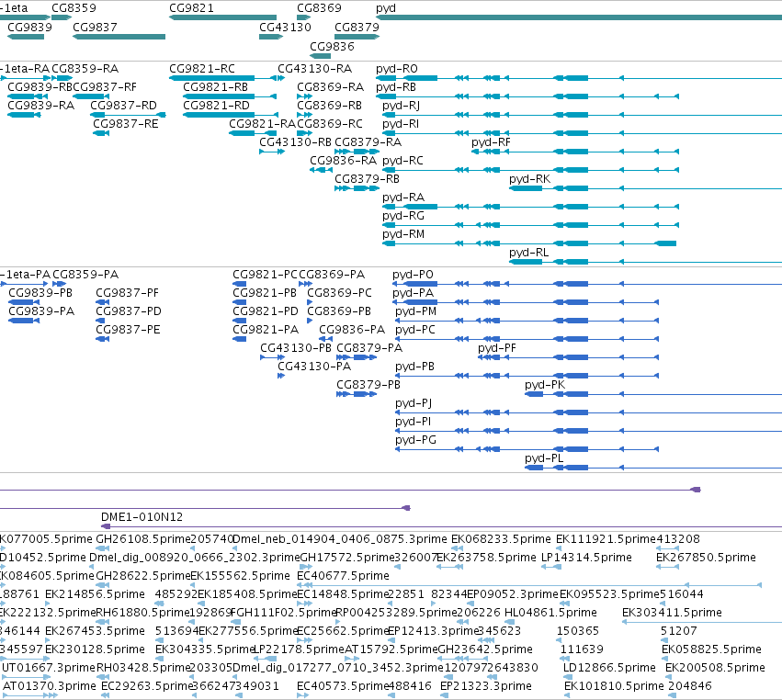Select the CG43130 gene label

coord(285,27)
